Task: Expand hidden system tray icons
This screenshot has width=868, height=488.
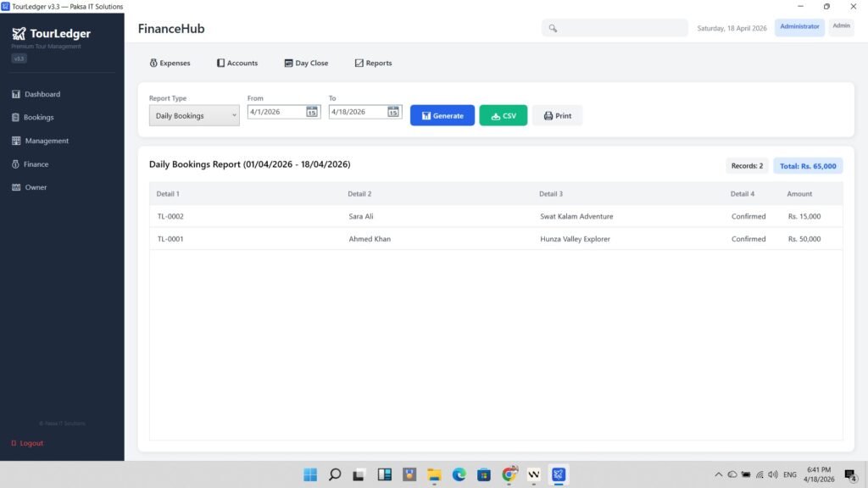Action: click(x=717, y=475)
